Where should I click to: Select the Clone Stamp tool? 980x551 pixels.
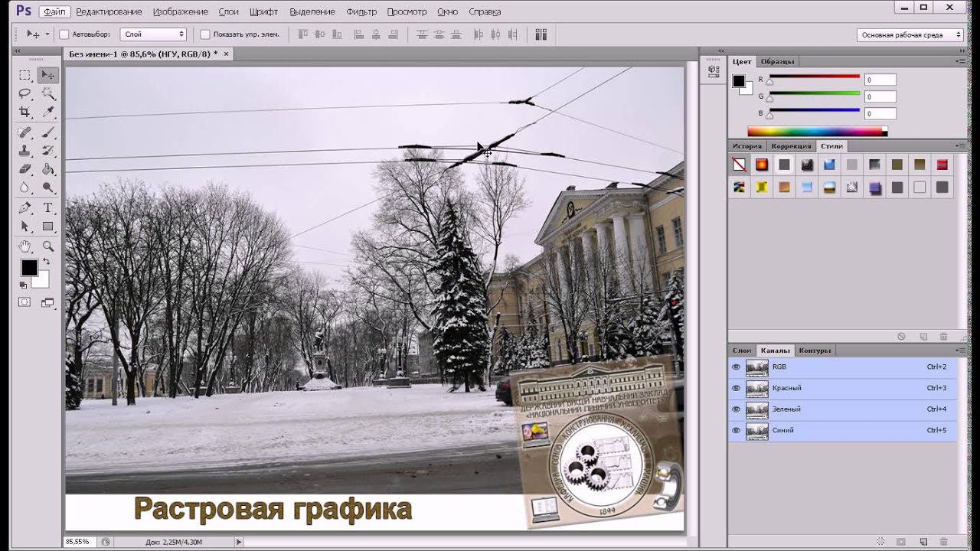pyautogui.click(x=24, y=152)
